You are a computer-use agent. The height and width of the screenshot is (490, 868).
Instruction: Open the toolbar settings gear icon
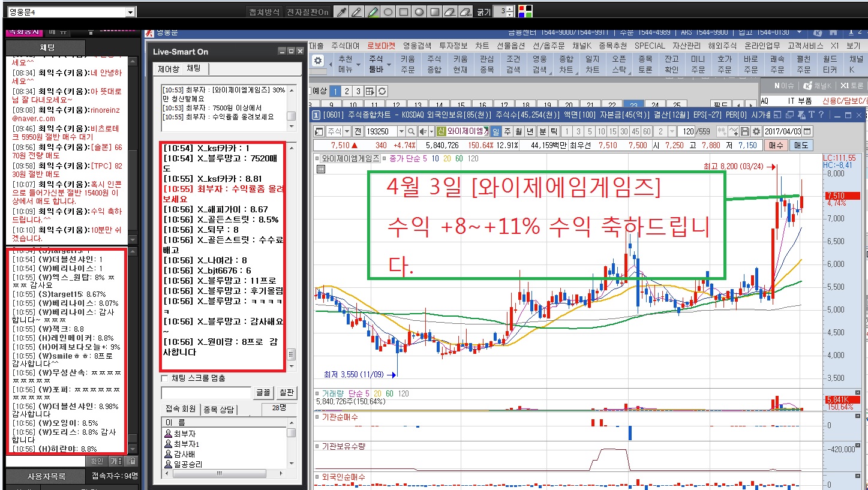[x=317, y=61]
